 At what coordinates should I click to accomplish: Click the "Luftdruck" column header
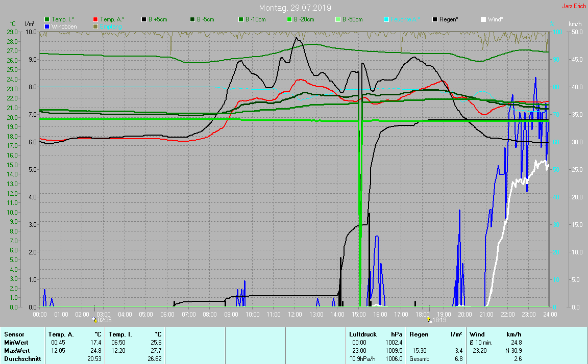pos(362,334)
